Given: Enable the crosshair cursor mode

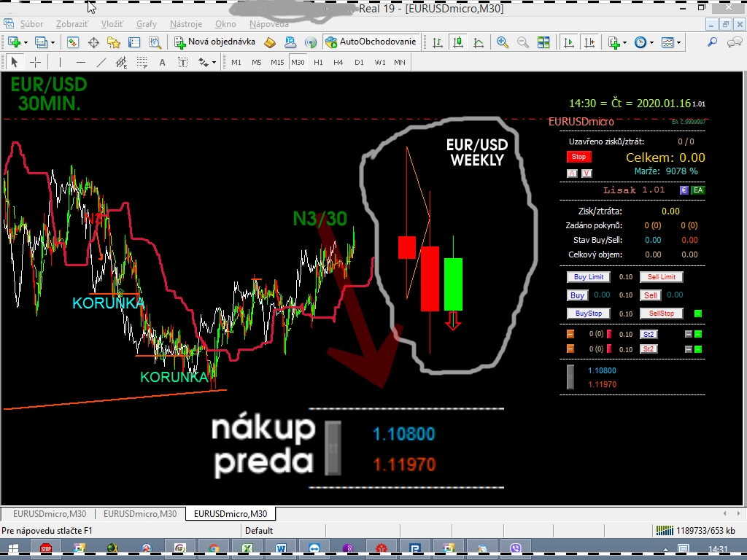Looking at the screenshot, I should click(x=35, y=63).
